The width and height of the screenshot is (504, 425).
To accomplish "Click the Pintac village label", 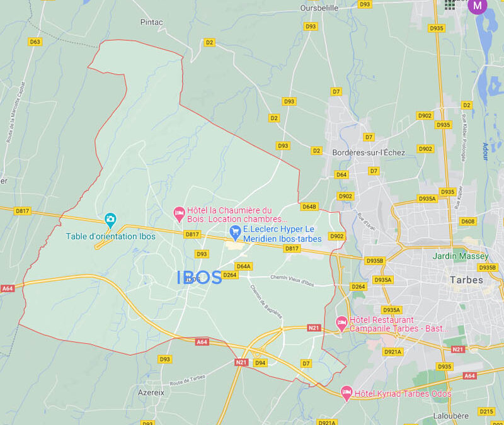I will click(151, 22).
